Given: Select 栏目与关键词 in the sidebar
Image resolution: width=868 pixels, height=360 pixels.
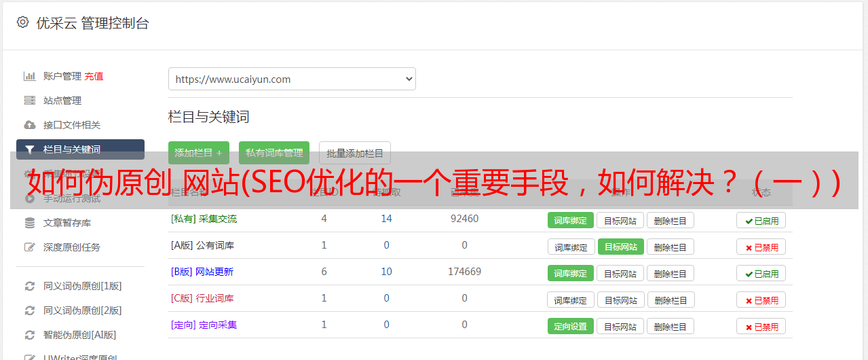Looking at the screenshot, I should pos(80,149).
